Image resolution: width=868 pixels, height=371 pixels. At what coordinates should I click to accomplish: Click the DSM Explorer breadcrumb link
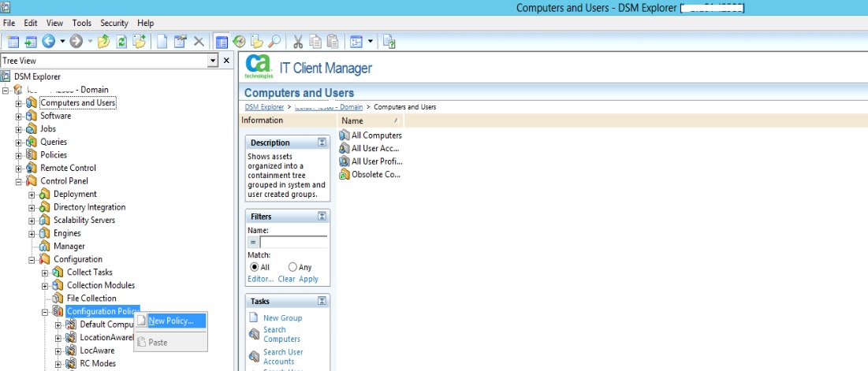pyautogui.click(x=264, y=107)
